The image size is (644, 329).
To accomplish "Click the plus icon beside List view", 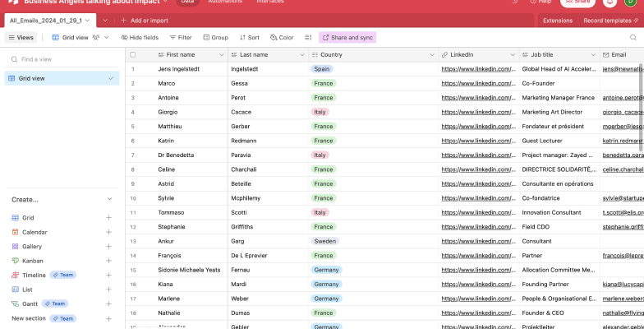I will tap(108, 290).
